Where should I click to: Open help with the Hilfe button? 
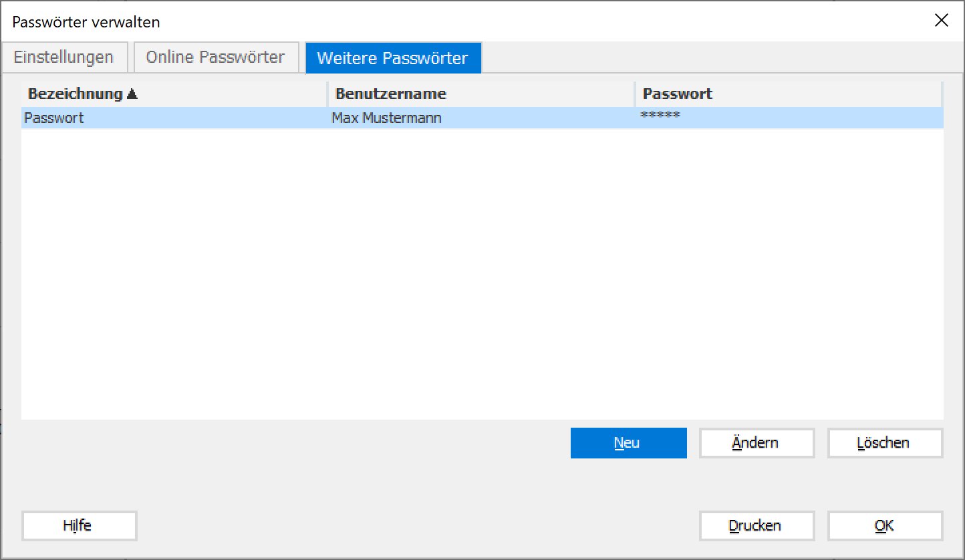pyautogui.click(x=79, y=526)
